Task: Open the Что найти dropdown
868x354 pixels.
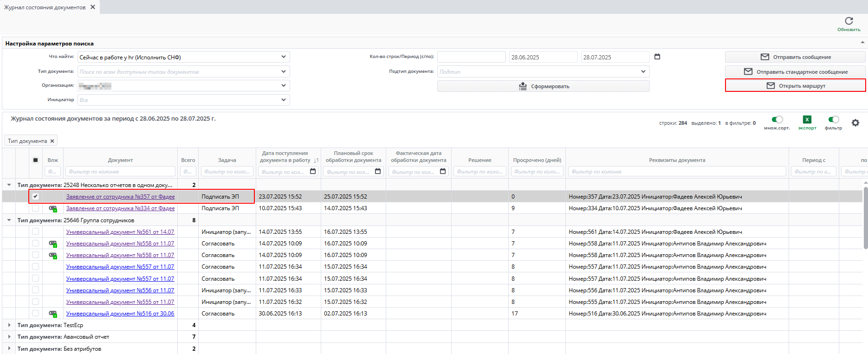Action: pyautogui.click(x=283, y=57)
